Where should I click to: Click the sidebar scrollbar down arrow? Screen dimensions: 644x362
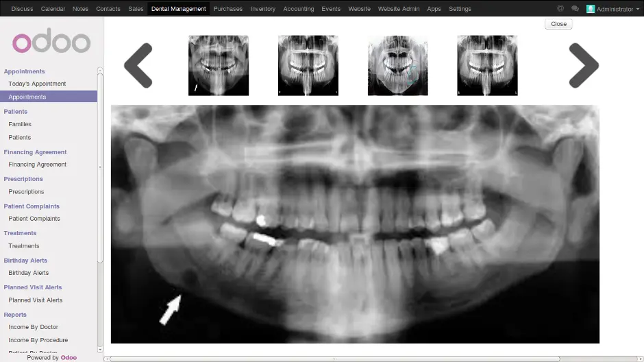100,350
